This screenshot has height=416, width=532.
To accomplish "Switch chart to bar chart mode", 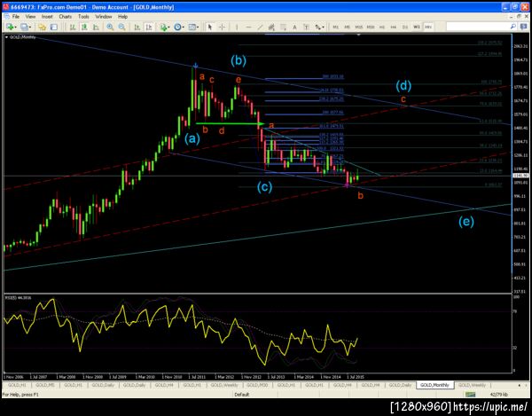I will (73, 27).
